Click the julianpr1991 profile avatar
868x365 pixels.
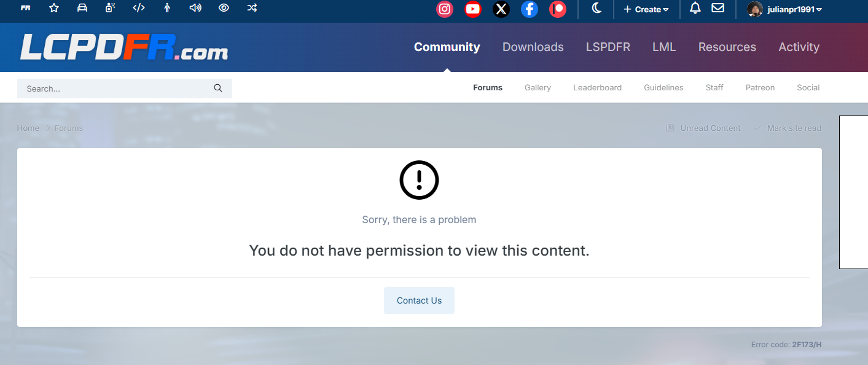(x=755, y=9)
